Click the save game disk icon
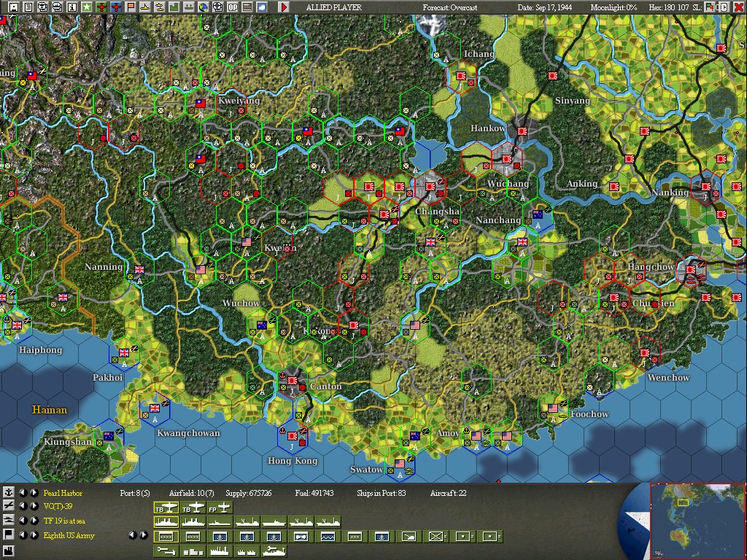This screenshot has width=747, height=560. 13,7
